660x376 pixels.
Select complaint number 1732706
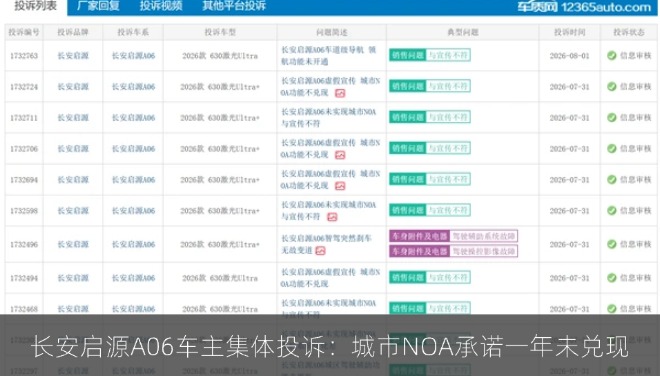pyautogui.click(x=24, y=149)
